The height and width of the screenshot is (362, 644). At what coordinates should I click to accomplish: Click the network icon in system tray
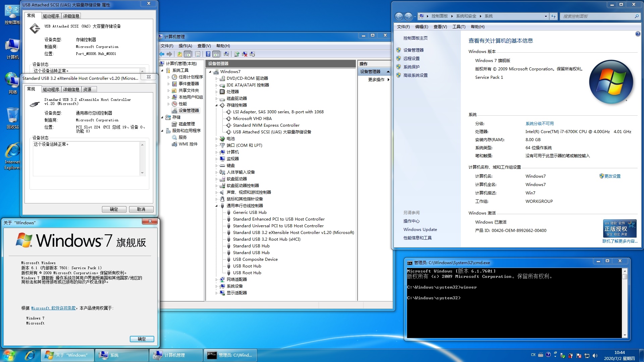click(587, 355)
